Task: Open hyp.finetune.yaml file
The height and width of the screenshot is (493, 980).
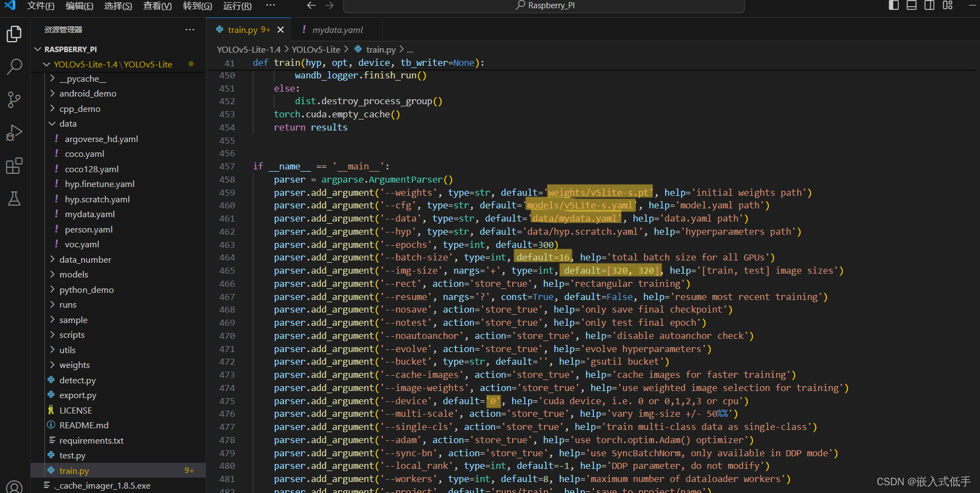Action: [x=118, y=184]
